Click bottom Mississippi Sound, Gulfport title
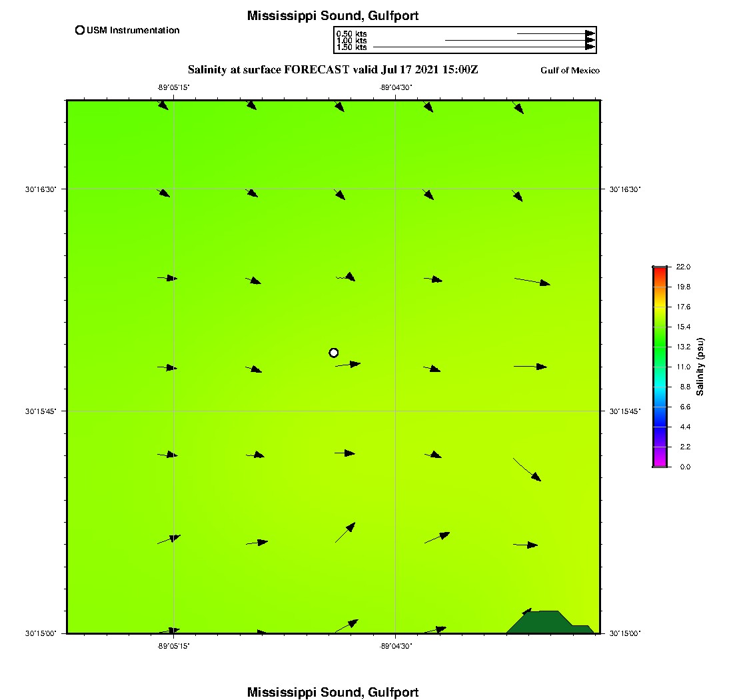The width and height of the screenshot is (733, 700). pyautogui.click(x=333, y=692)
